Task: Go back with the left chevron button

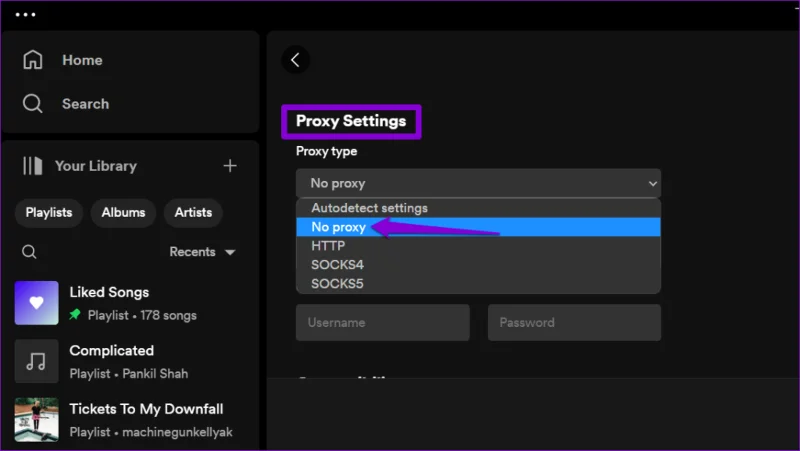Action: point(295,60)
